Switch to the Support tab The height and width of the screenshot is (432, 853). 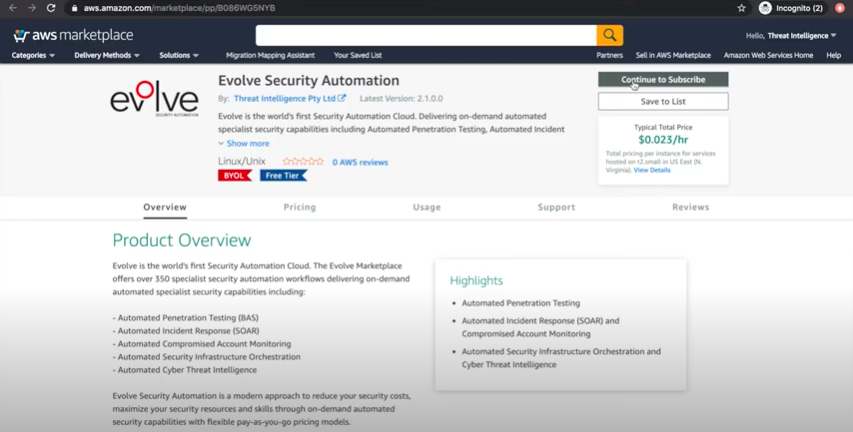point(557,207)
